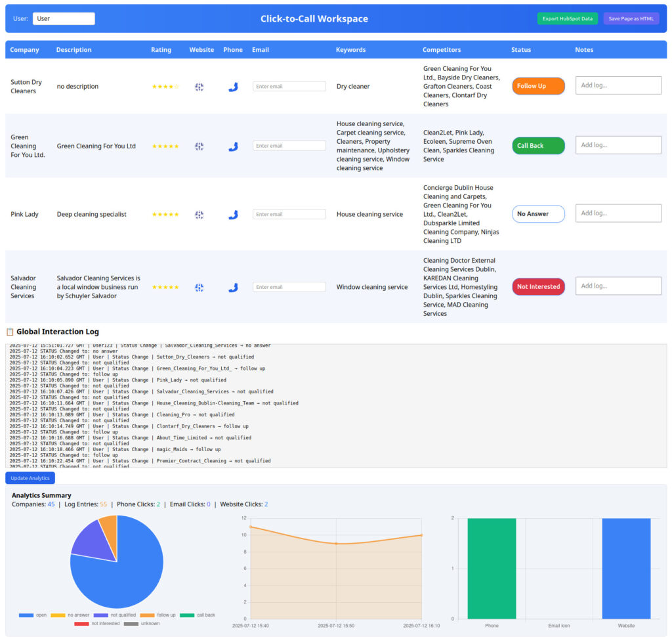Toggle the 'call back' legend swatch
This screenshot has height=637, width=672.
click(187, 615)
